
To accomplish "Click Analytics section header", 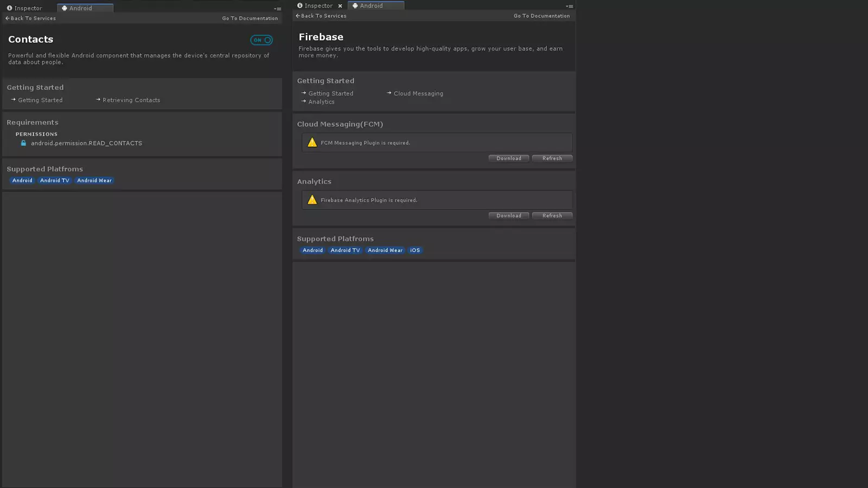I will (314, 182).
